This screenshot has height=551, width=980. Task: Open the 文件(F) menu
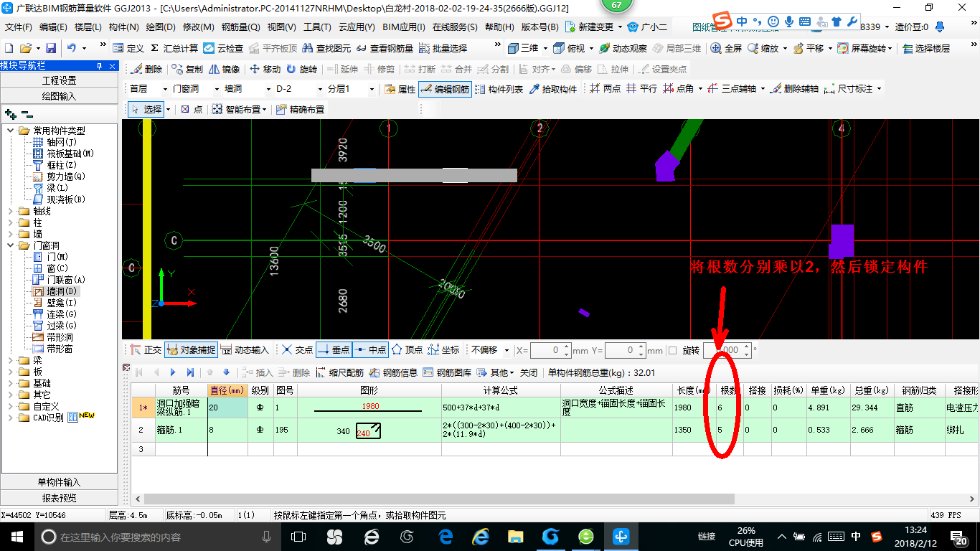tap(18, 27)
